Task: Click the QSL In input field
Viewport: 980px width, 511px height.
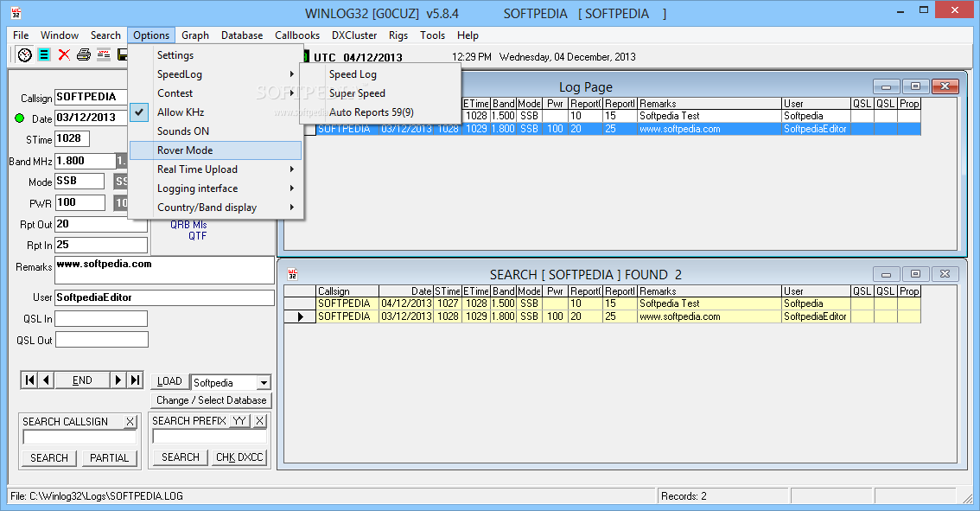Action: coord(101,319)
